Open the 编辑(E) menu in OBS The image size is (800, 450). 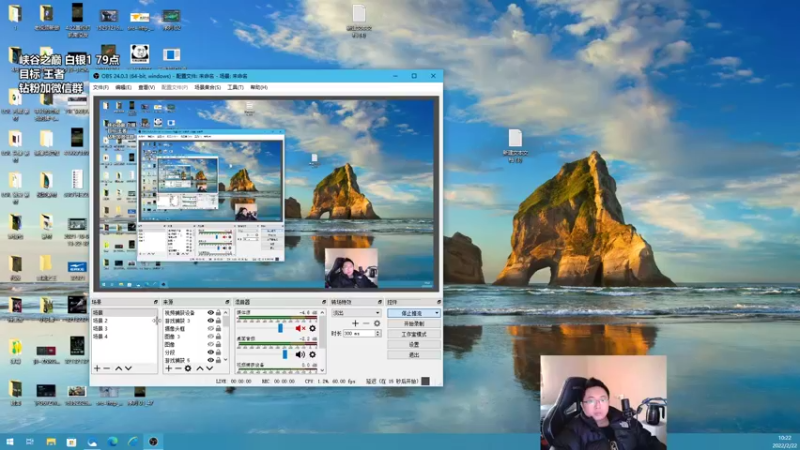pos(123,87)
